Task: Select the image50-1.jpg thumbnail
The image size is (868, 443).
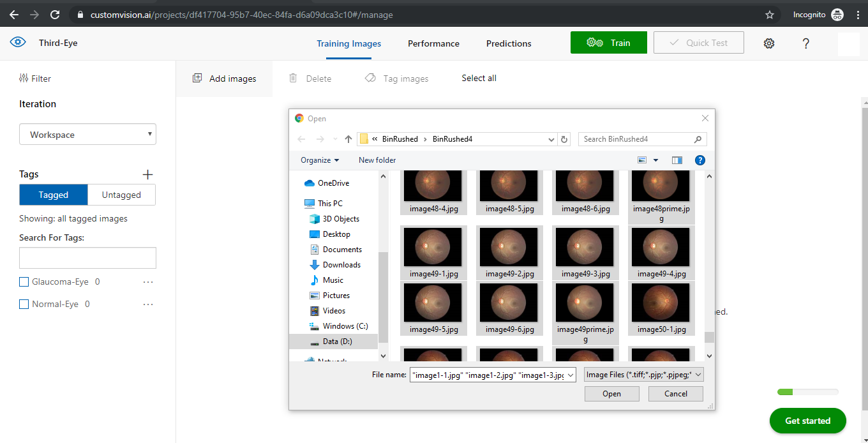Action: point(661,303)
